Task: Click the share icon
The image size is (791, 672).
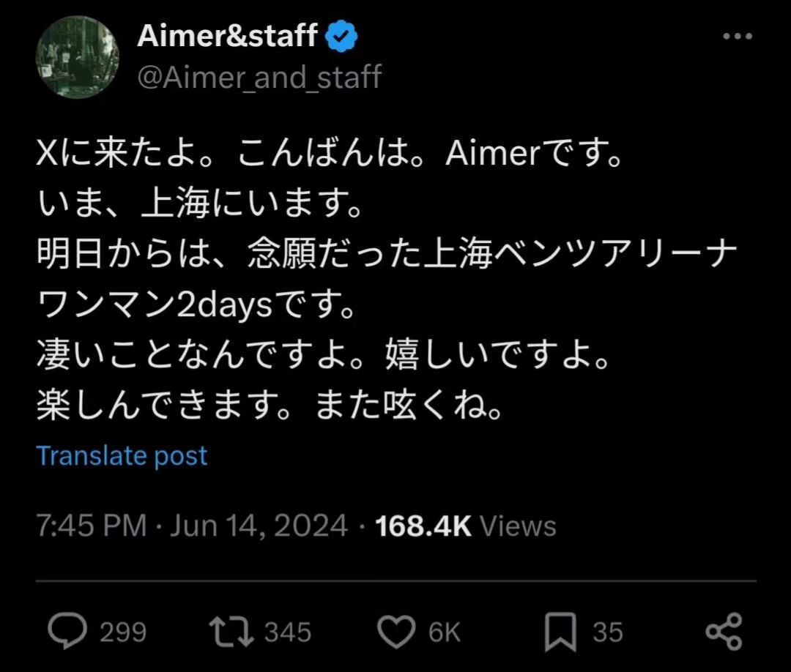Action: click(724, 632)
